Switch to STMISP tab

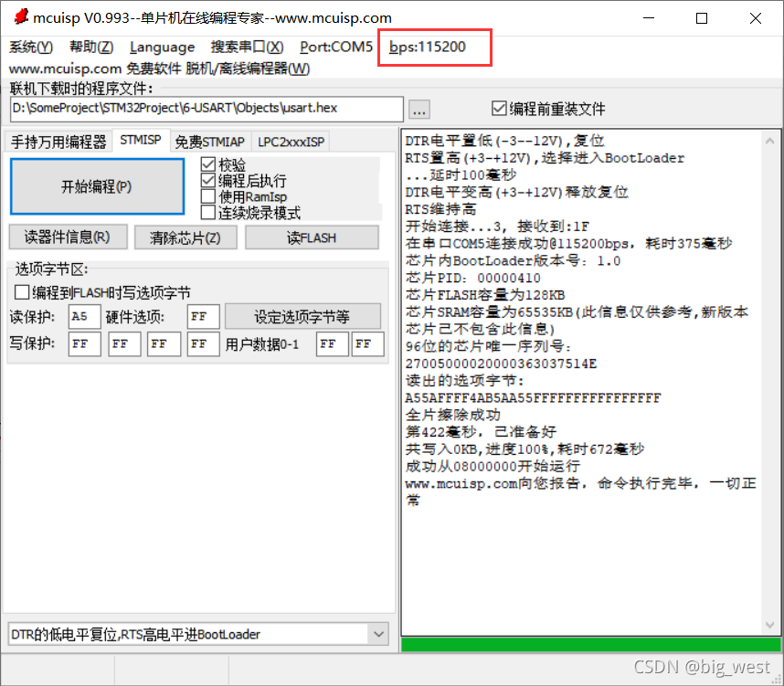point(141,140)
